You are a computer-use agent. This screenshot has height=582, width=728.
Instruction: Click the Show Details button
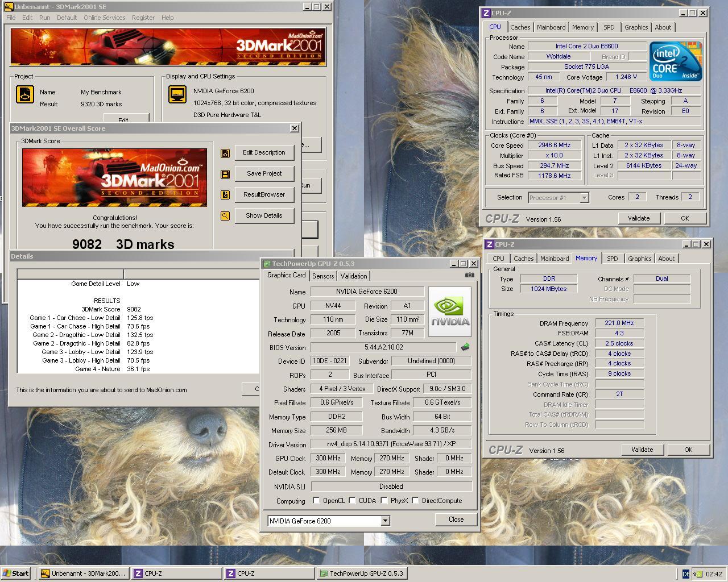click(264, 216)
